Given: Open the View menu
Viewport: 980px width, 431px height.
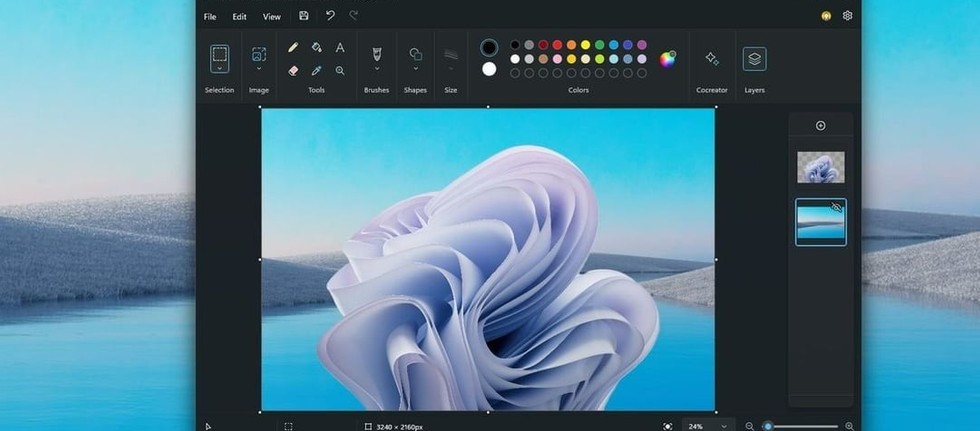Looking at the screenshot, I should [271, 17].
